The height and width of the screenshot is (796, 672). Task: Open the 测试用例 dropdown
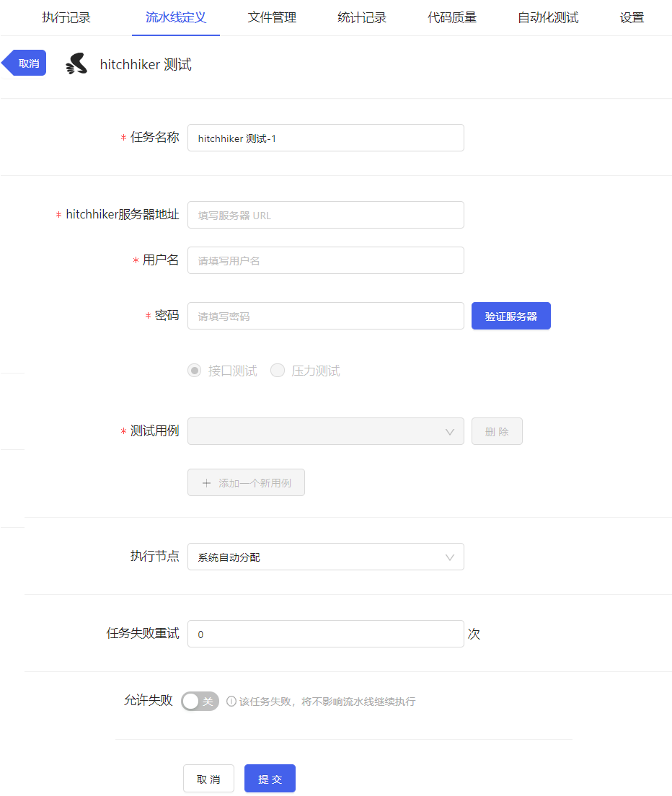tap(326, 431)
